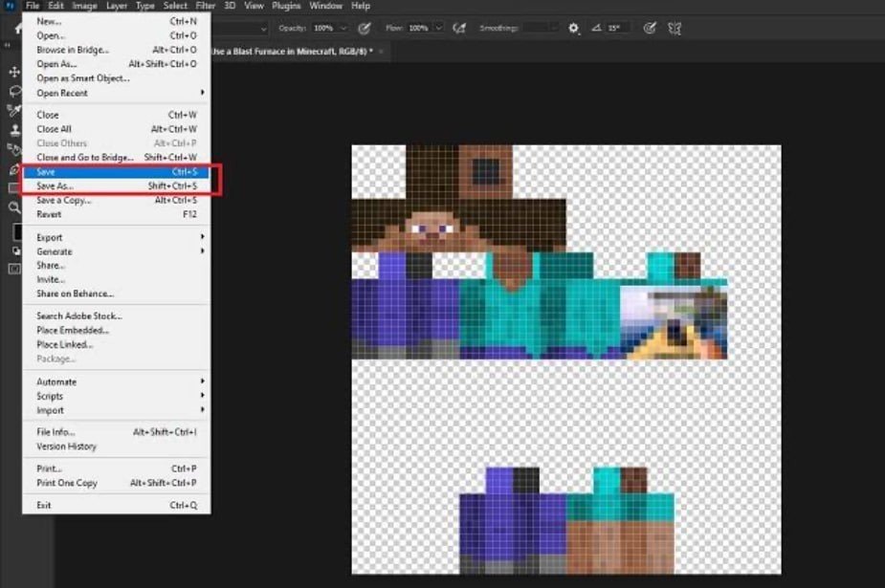Screen dimensions: 885x588
Task: Choose Close All menu item
Action: tap(117, 129)
